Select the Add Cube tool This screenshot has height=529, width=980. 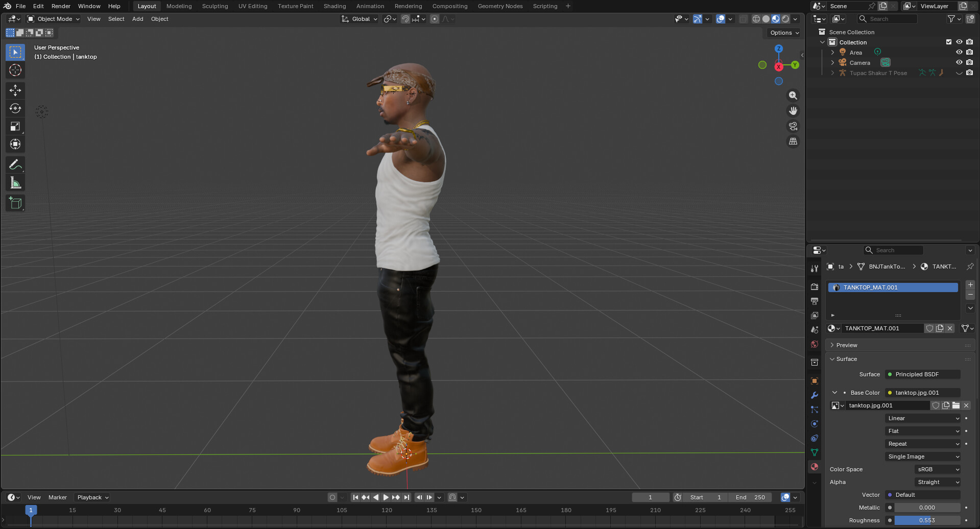15,203
